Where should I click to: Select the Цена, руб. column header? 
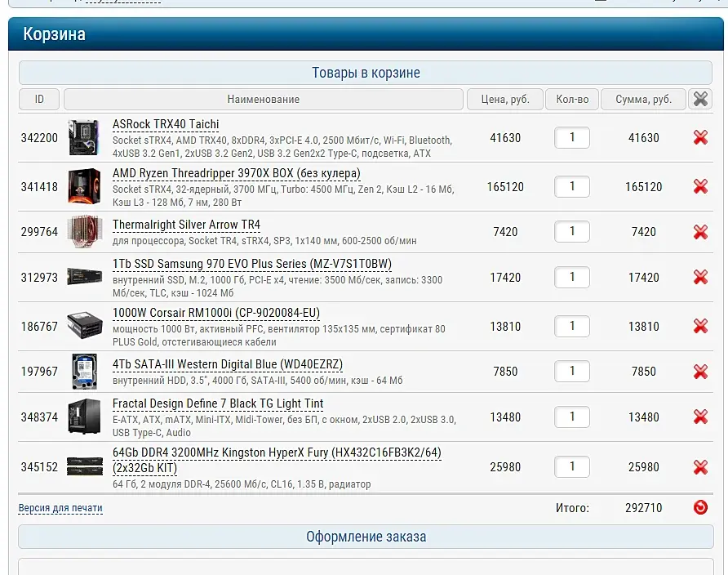[x=505, y=99]
